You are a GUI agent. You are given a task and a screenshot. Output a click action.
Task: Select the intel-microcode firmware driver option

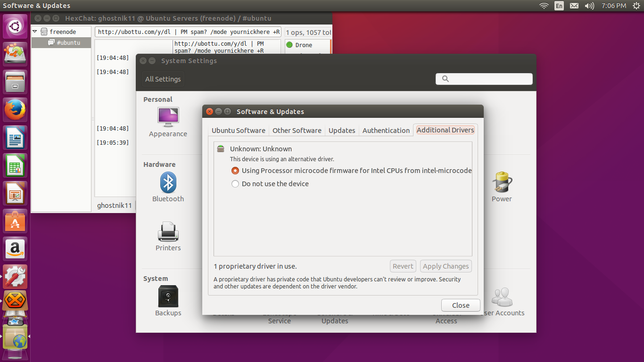coord(352,171)
